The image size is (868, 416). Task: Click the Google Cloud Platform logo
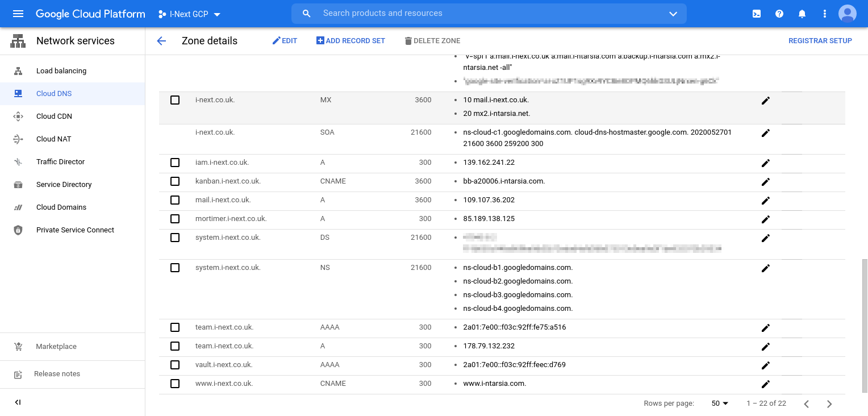coord(90,14)
